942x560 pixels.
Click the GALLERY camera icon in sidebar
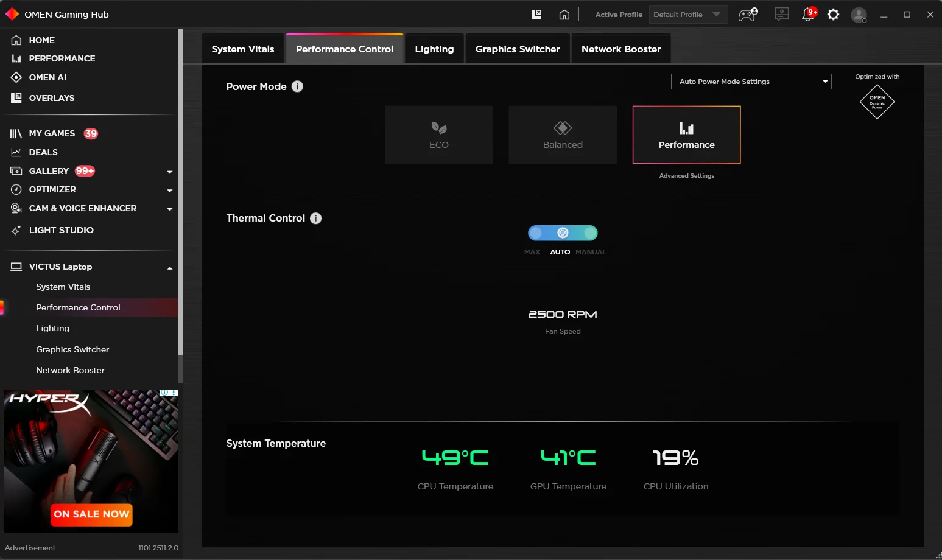pos(16,171)
